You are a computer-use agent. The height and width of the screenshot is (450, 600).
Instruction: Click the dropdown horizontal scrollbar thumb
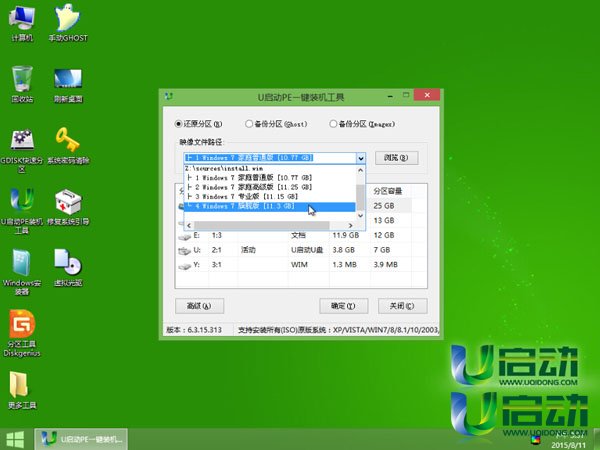(262, 225)
